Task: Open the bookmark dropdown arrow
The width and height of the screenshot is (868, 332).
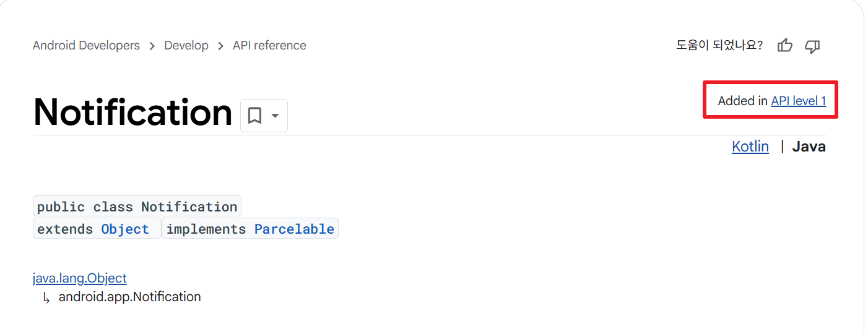Action: coord(276,116)
